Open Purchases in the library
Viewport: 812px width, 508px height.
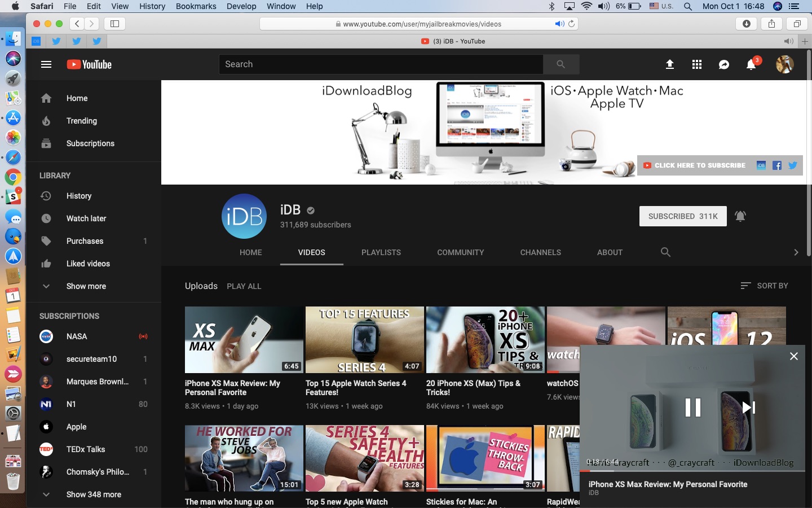(94, 241)
